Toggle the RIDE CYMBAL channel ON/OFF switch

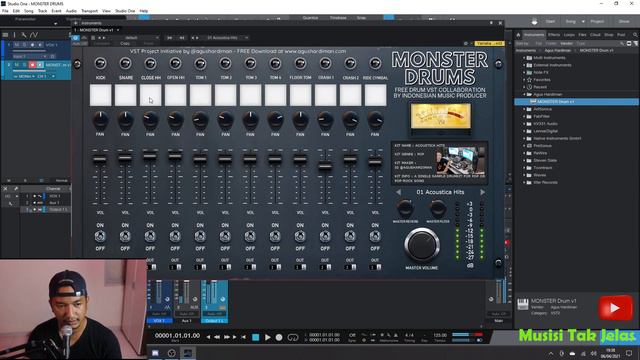(375, 236)
